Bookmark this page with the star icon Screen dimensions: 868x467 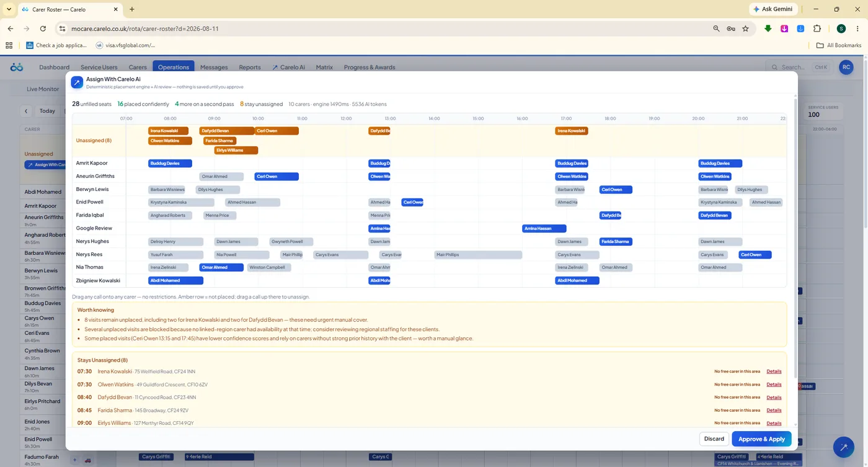(745, 29)
